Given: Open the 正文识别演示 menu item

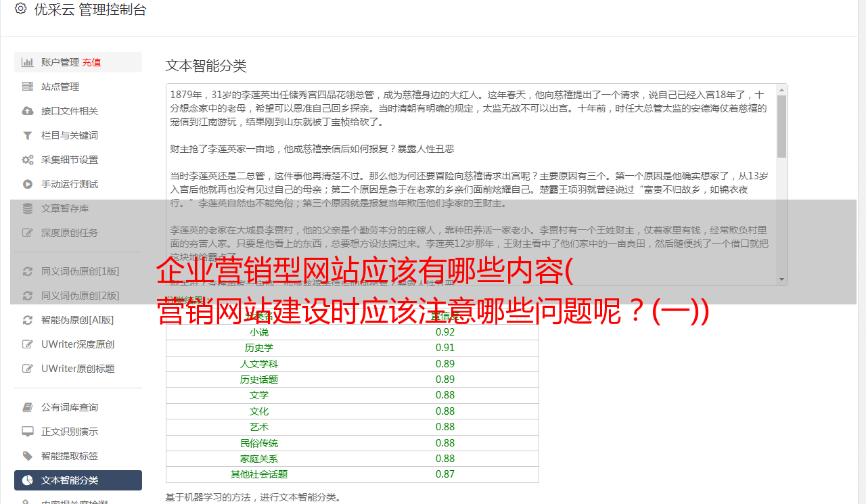Looking at the screenshot, I should 78,432.
